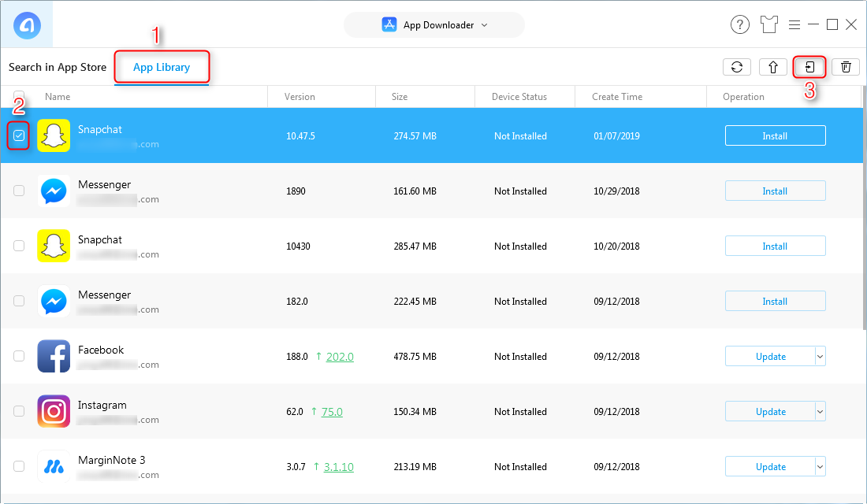Switch to Search in App Store tab

pyautogui.click(x=58, y=67)
